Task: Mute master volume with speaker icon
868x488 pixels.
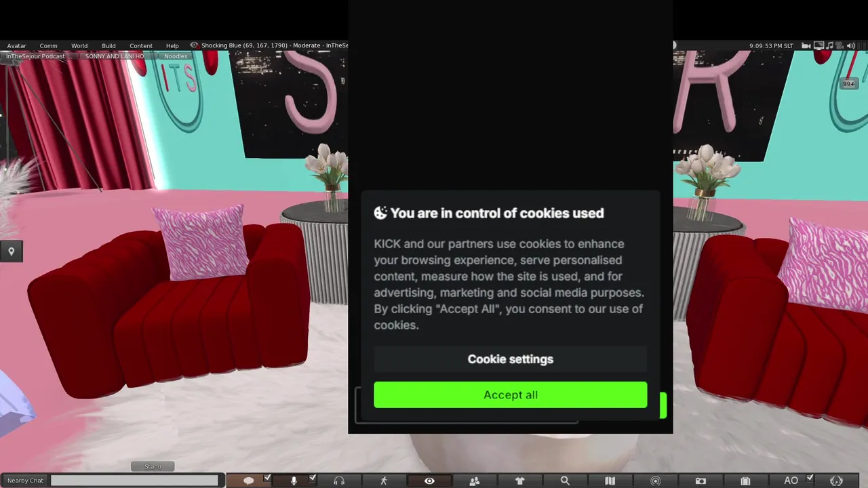Action: coord(850,45)
